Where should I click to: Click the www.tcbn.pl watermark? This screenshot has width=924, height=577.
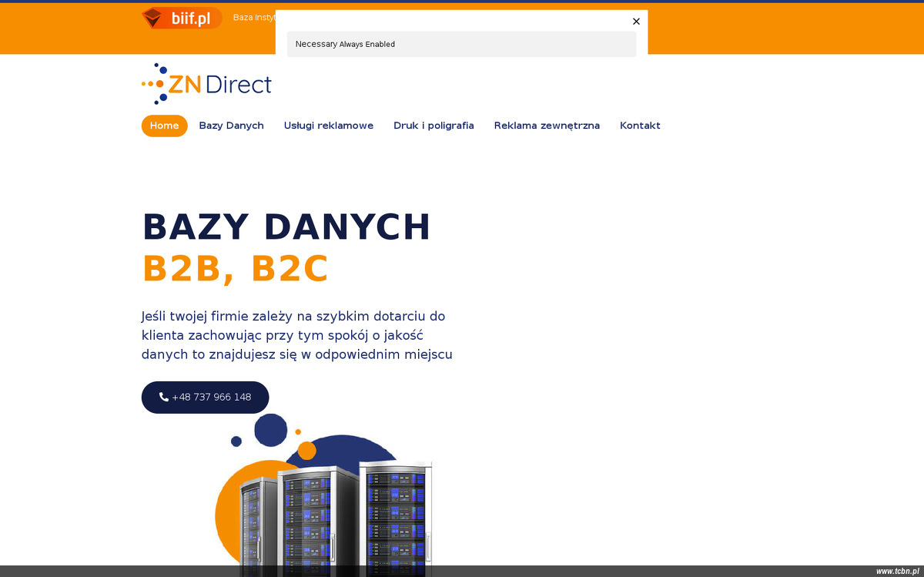[x=896, y=571]
